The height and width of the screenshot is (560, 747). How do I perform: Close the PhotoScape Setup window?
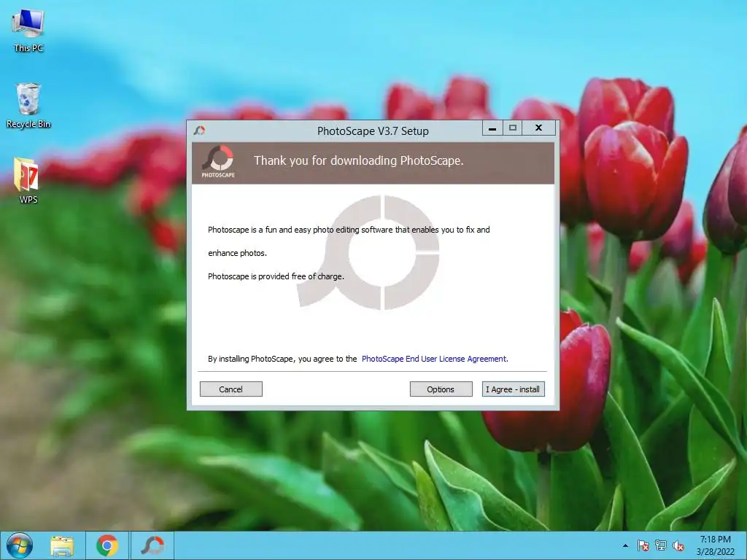click(x=539, y=128)
